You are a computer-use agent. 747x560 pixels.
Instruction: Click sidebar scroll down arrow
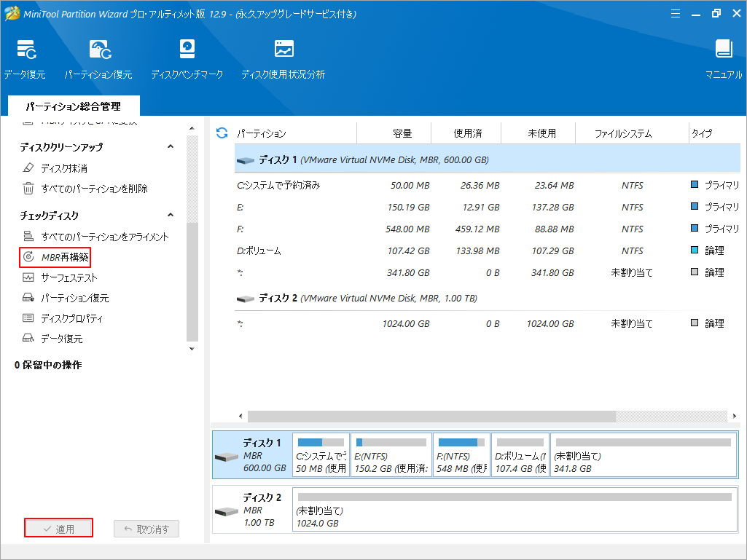(192, 349)
